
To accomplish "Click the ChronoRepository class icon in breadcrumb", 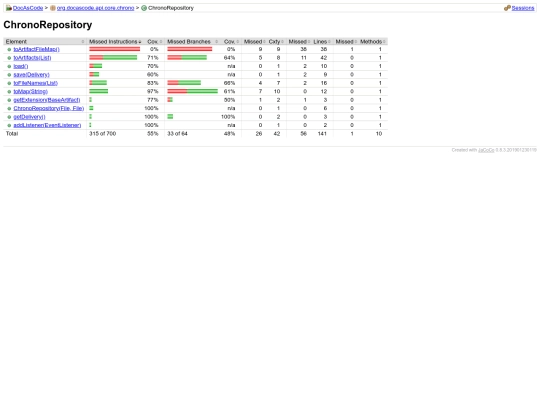I will (144, 8).
